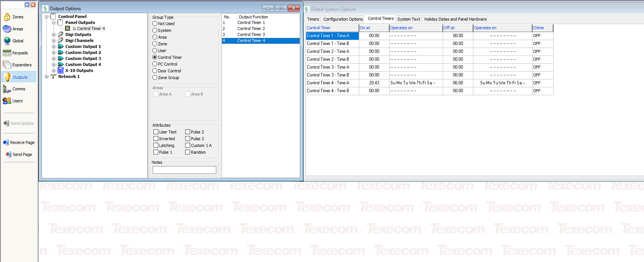Screen dimensions: 644x262
Task: Click the Send Page icon
Action: click(8, 154)
